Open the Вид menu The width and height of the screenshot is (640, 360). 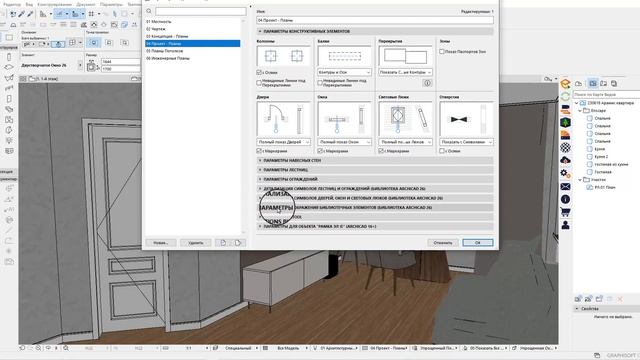coord(29,4)
